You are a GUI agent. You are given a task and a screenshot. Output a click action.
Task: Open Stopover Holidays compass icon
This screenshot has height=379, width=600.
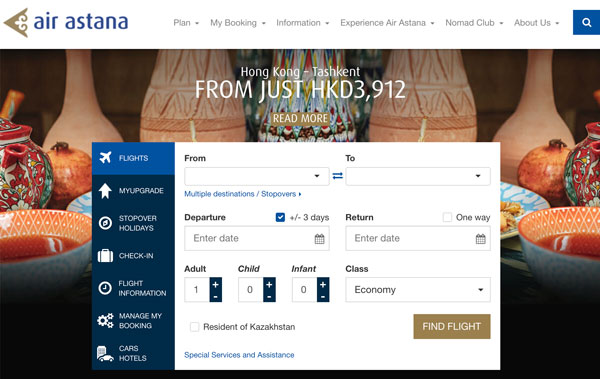pyautogui.click(x=105, y=223)
